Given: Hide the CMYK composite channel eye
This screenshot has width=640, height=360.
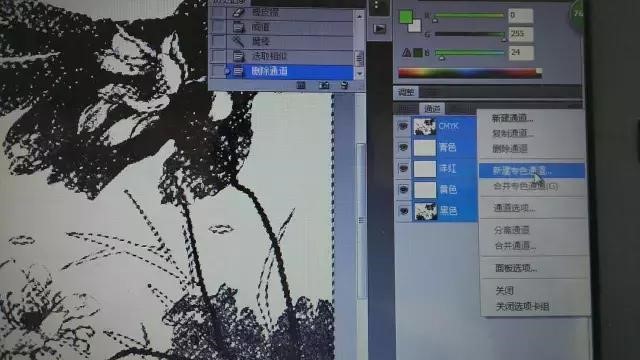Looking at the screenshot, I should click(403, 126).
